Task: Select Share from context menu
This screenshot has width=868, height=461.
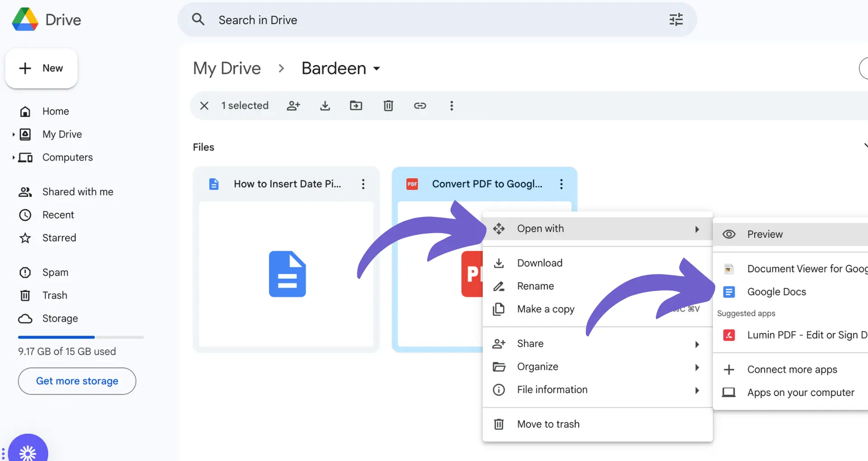Action: point(597,343)
